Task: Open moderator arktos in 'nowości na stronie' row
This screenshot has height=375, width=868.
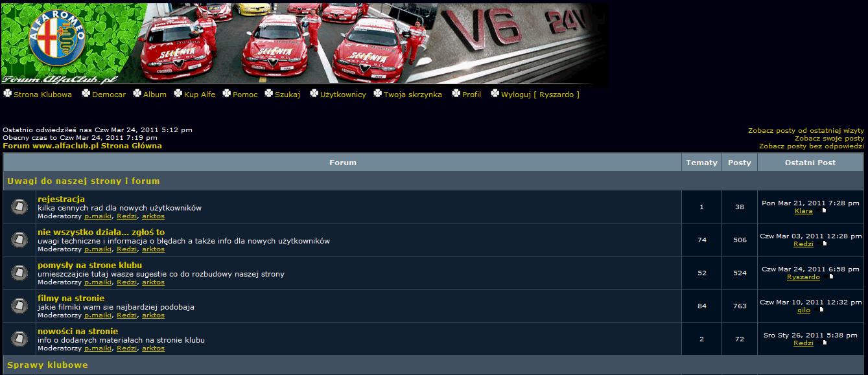Action: (x=154, y=348)
